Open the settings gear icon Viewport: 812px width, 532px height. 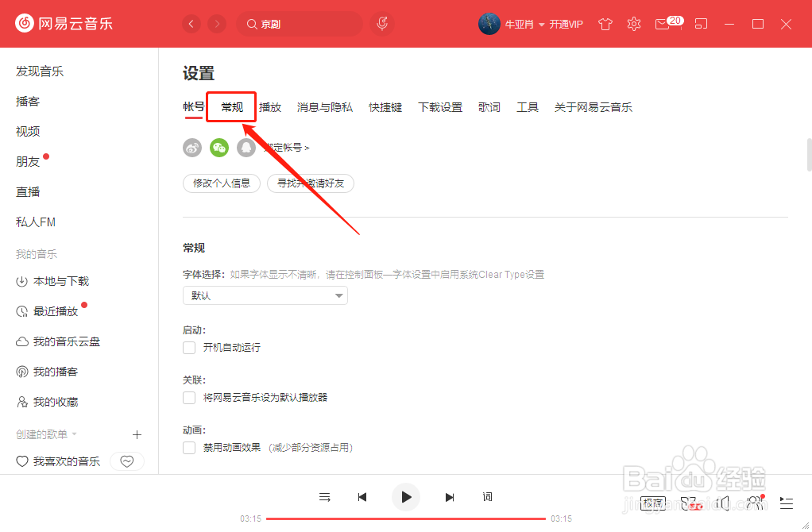tap(634, 24)
